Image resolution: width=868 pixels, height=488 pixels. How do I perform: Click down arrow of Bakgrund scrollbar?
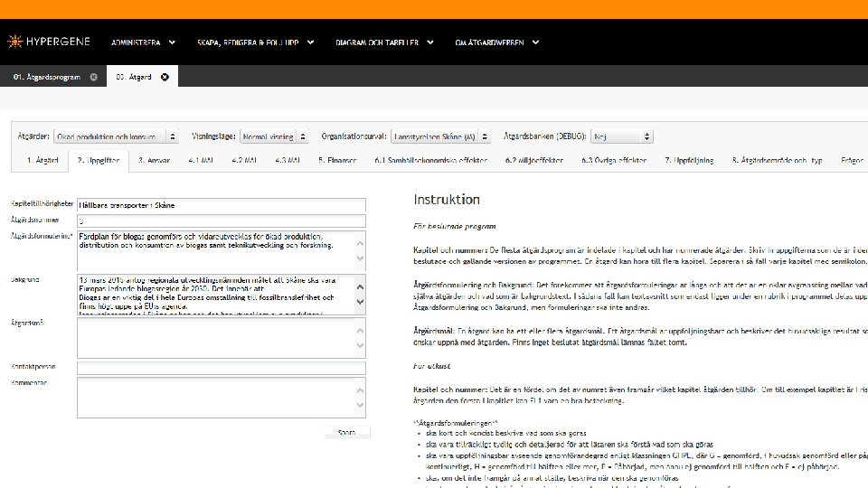pos(360,302)
